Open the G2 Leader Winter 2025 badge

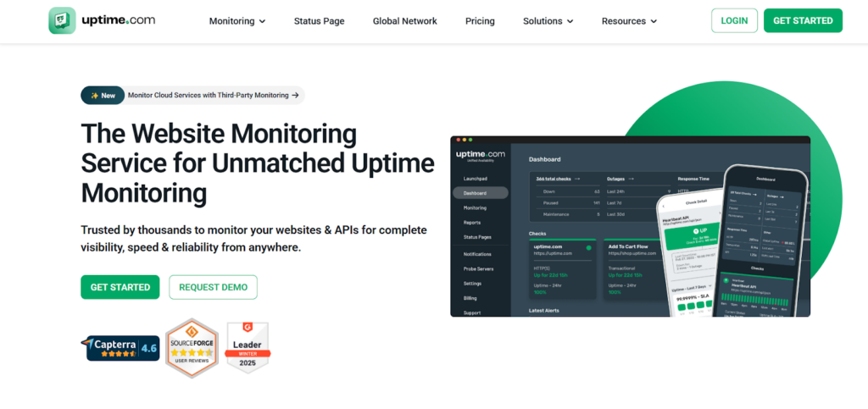pos(248,348)
